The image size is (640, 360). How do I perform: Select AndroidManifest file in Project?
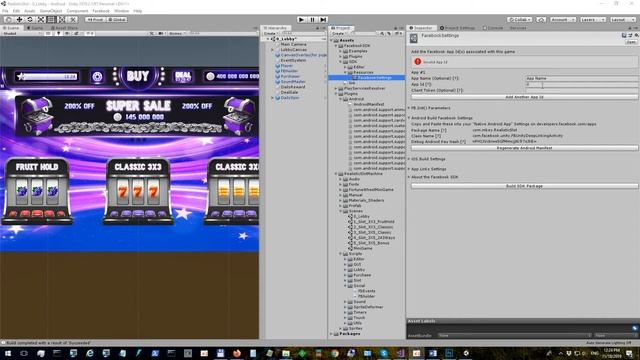(369, 104)
